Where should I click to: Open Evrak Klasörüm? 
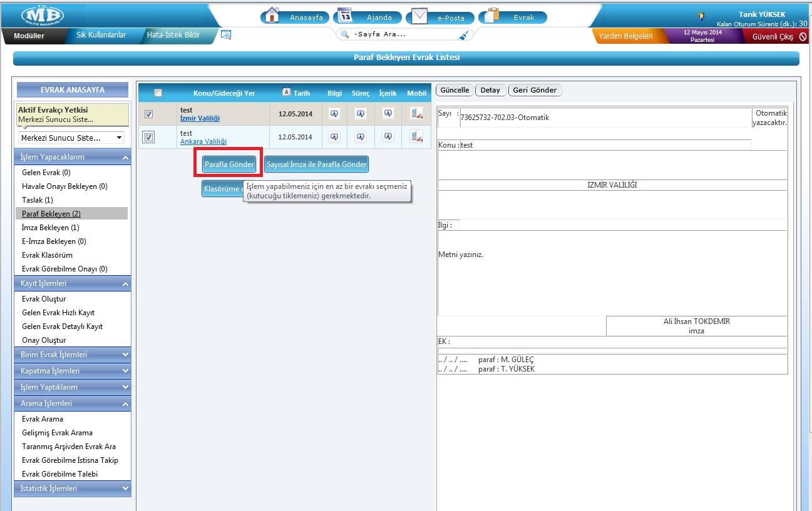coord(47,255)
